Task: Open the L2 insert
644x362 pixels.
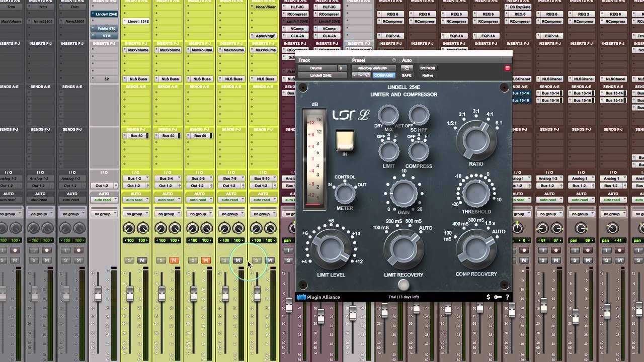Action: pos(104,79)
